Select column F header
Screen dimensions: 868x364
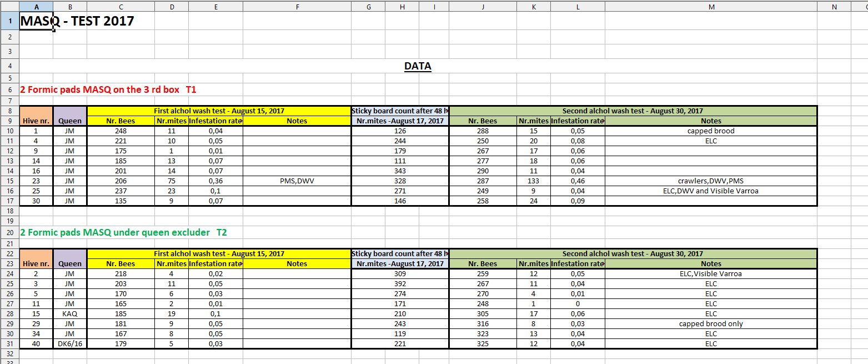[x=297, y=7]
